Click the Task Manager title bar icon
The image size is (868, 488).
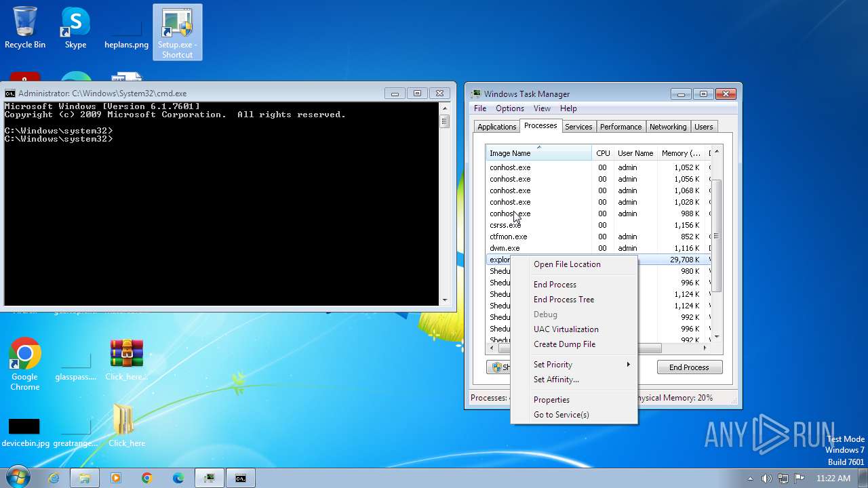point(476,94)
